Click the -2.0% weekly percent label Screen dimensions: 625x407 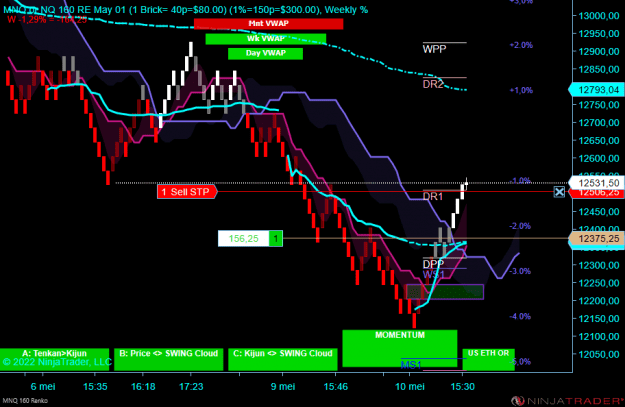click(x=520, y=226)
